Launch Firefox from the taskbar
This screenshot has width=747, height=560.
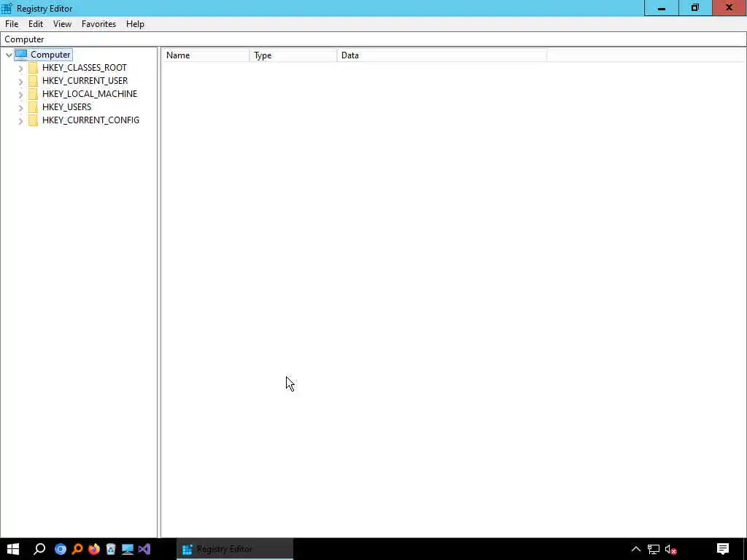tap(94, 550)
